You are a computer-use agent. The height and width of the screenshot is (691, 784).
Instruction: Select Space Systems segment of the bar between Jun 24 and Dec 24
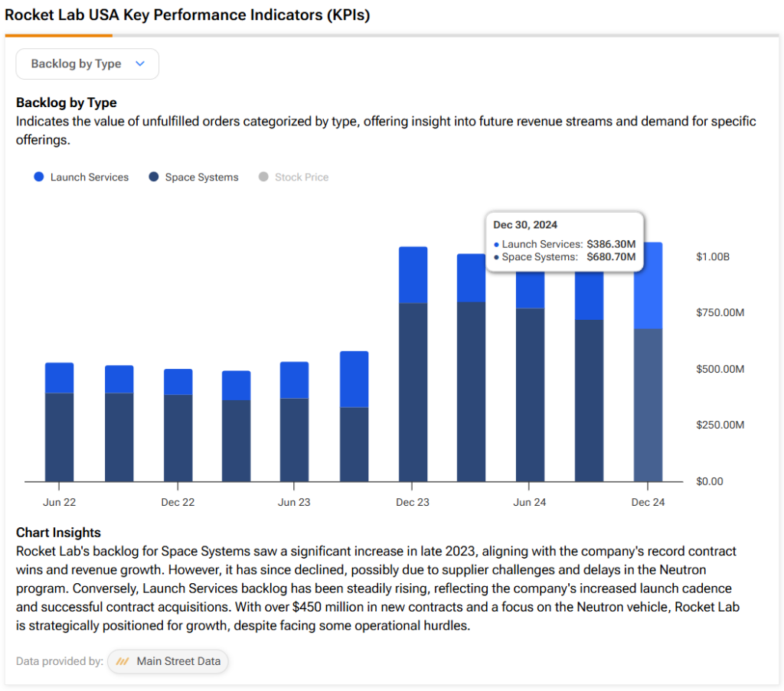[589, 401]
